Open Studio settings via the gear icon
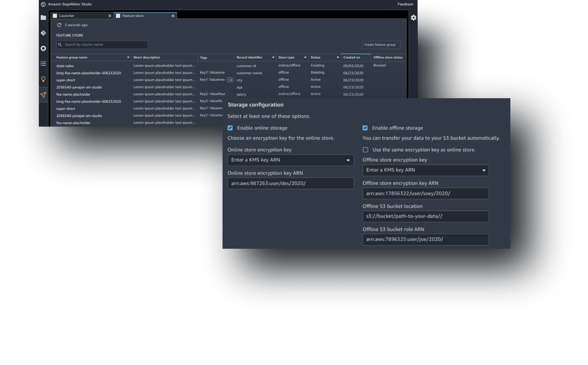 [x=413, y=18]
